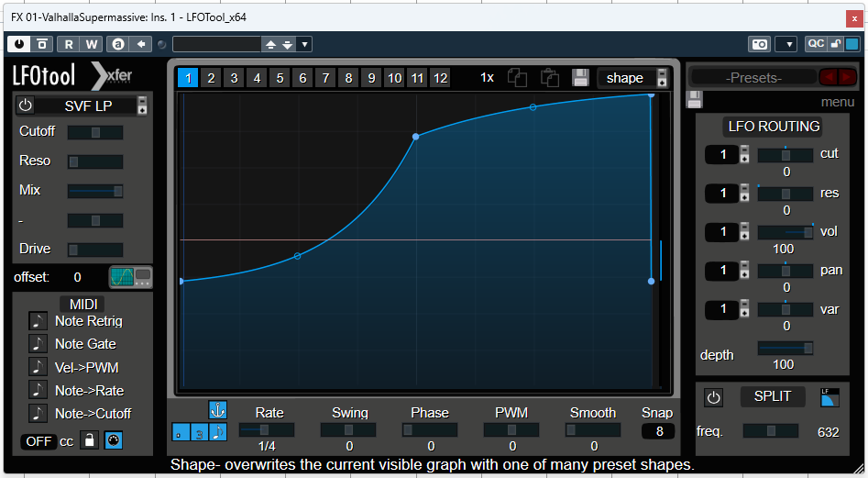
Task: Click the OFF cc selector
Action: coord(38,441)
